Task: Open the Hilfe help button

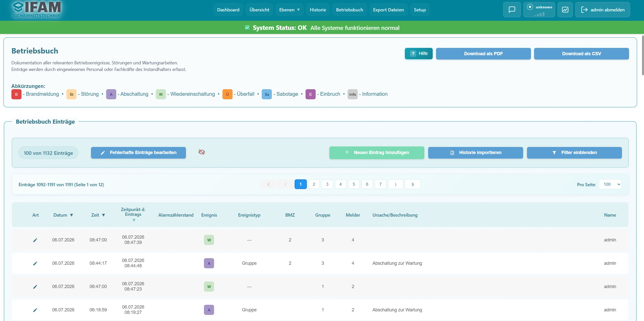Action: tap(419, 53)
